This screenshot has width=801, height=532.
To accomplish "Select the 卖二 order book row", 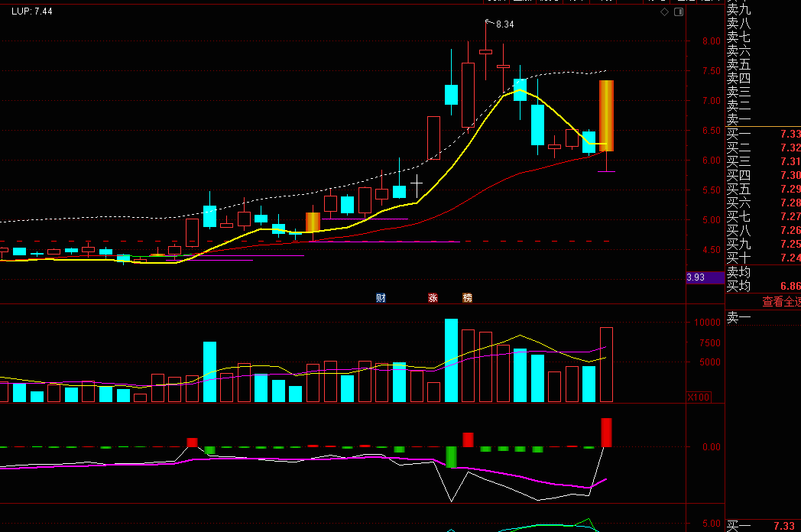I will [x=764, y=106].
